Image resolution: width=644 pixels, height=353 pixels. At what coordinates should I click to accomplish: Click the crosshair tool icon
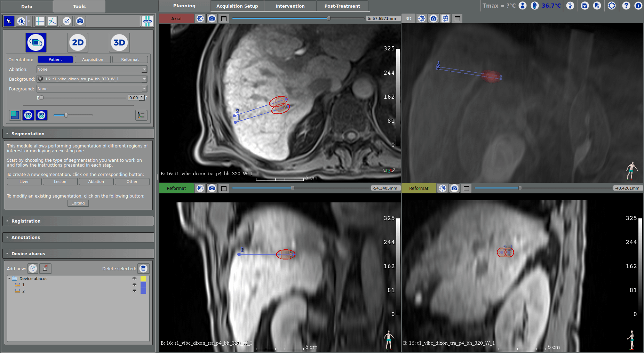(40, 21)
